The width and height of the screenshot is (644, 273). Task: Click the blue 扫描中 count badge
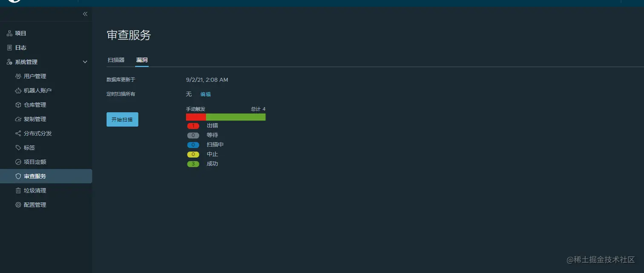coord(193,145)
